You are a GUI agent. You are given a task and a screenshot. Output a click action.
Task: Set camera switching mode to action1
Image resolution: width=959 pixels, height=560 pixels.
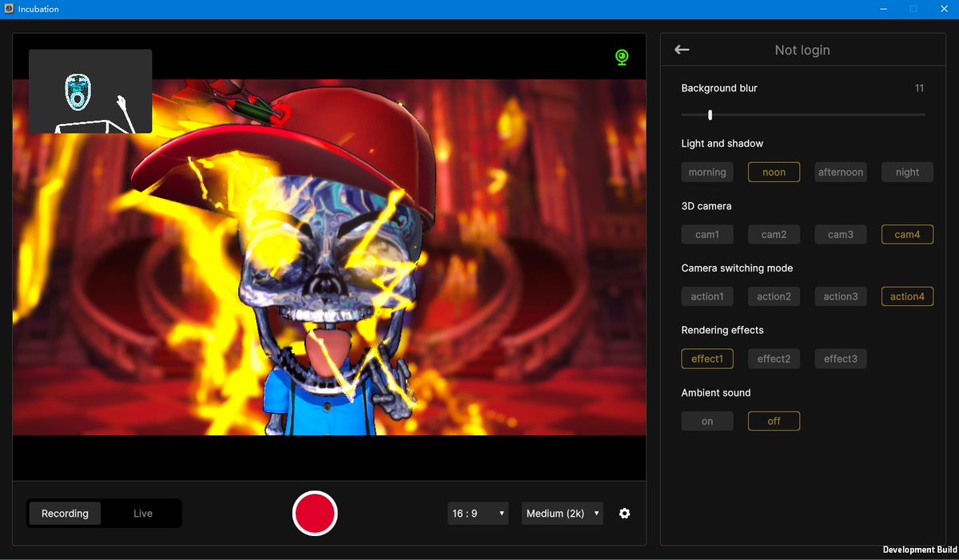pos(707,296)
